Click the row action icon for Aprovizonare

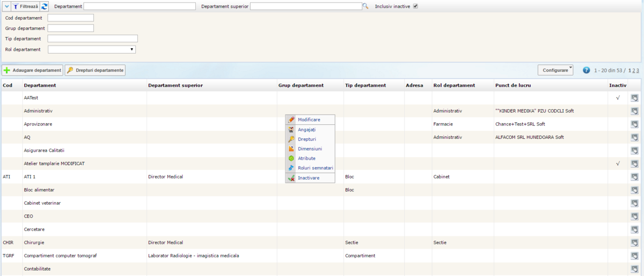(x=634, y=124)
